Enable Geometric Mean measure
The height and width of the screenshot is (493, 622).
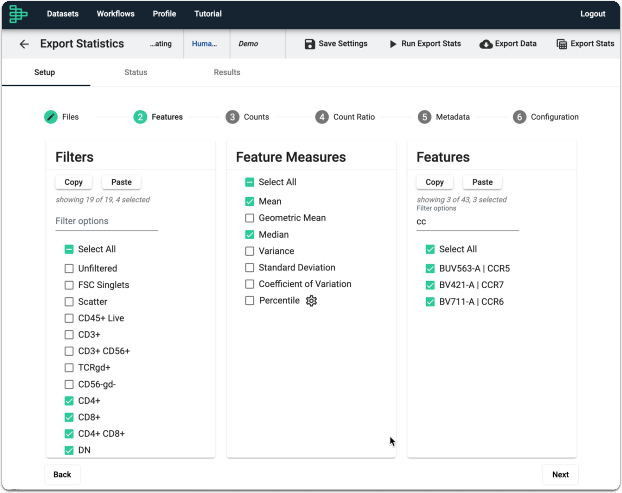(x=250, y=218)
